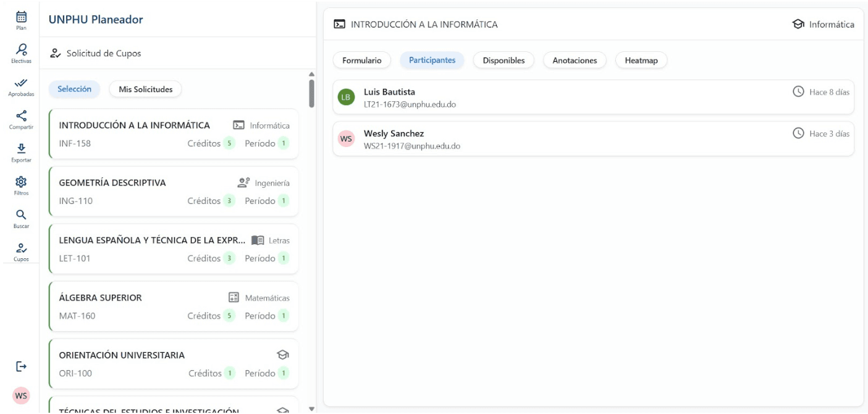Click the INF-158 course code

point(75,143)
